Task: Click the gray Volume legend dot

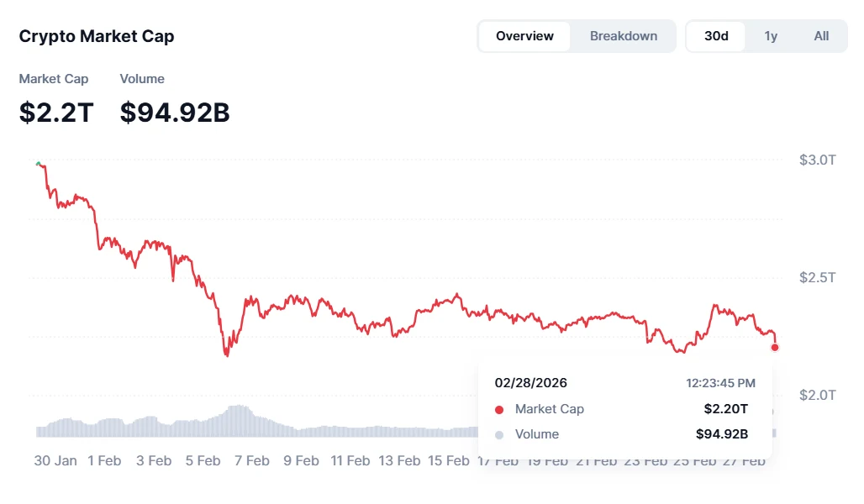Action: pyautogui.click(x=499, y=434)
